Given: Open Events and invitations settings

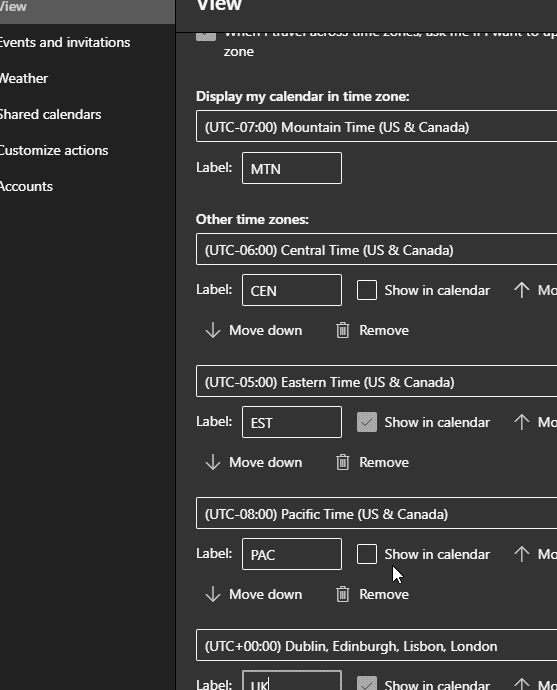Looking at the screenshot, I should (64, 42).
